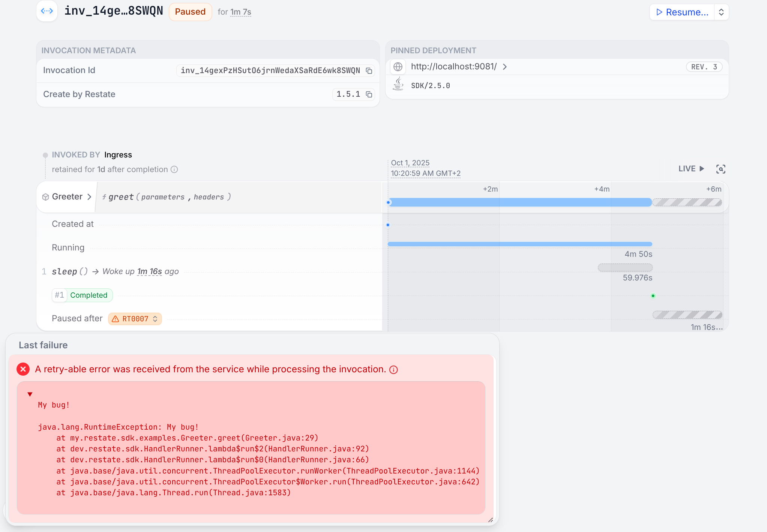Open the http://localhost:9081/ deployment link
Image resolution: width=767 pixels, height=532 pixels.
(454, 67)
